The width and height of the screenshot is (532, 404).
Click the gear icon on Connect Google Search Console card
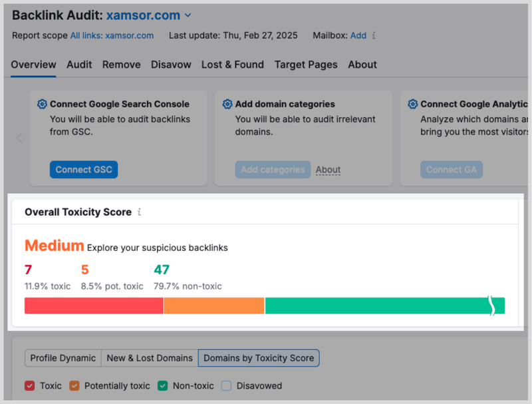(x=42, y=104)
